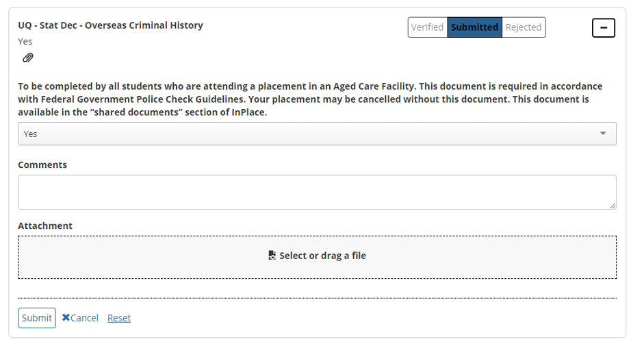Click the X icon beside Cancel
644x344 pixels.
(x=66, y=318)
